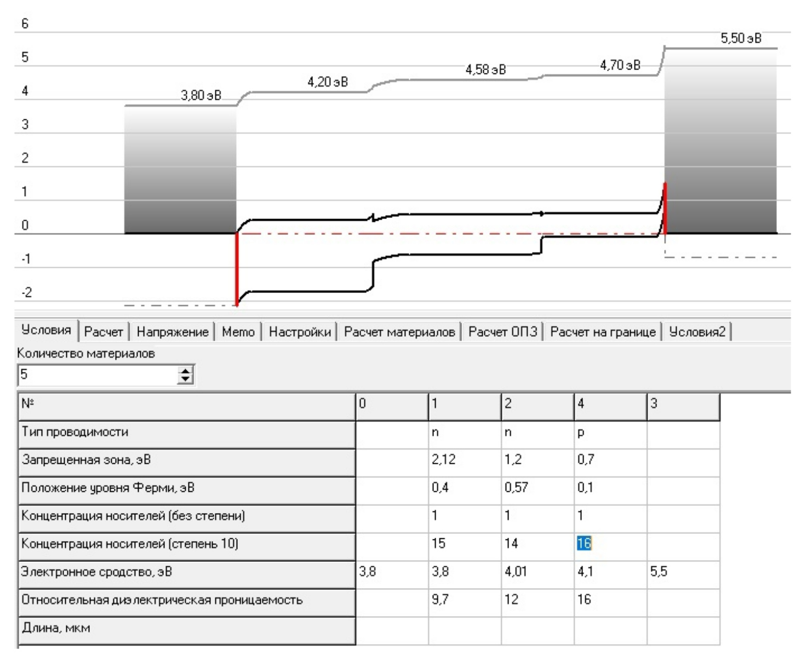Image resolution: width=812 pixels, height=667 pixels.
Task: Switch to the Условия tab
Action: pyautogui.click(x=46, y=330)
